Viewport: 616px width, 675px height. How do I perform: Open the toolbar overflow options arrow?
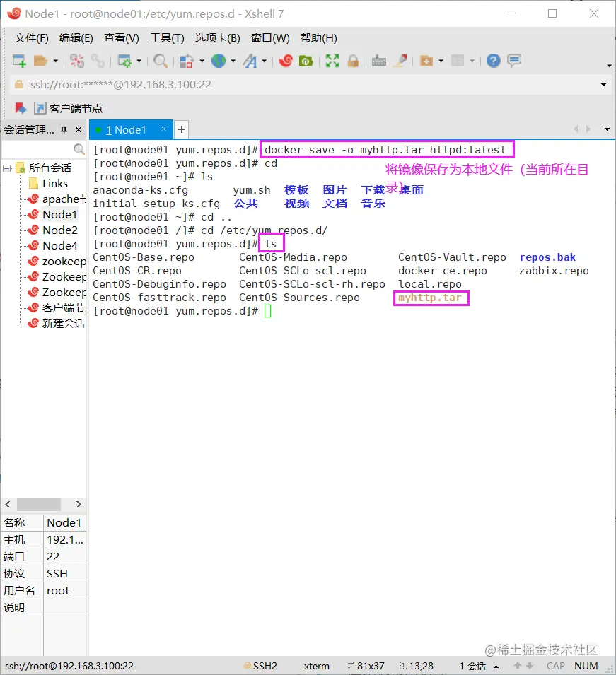[x=609, y=66]
